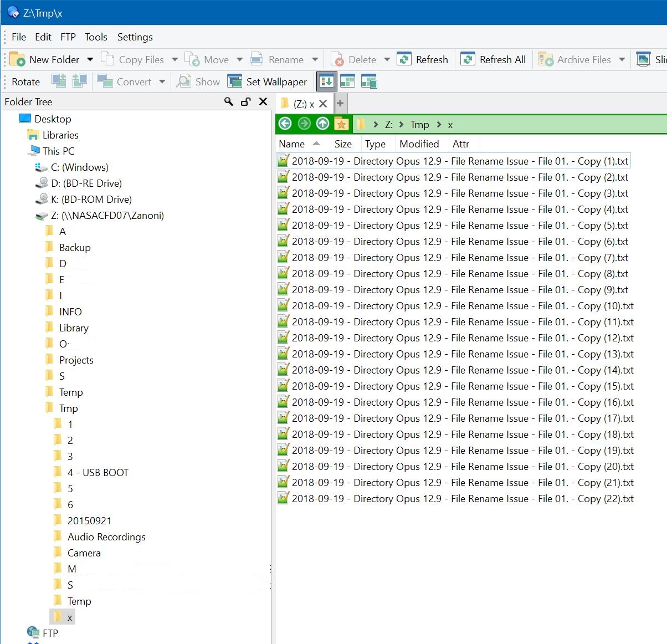Click the green Back navigation arrow
This screenshot has width=667, height=644.
(x=285, y=124)
